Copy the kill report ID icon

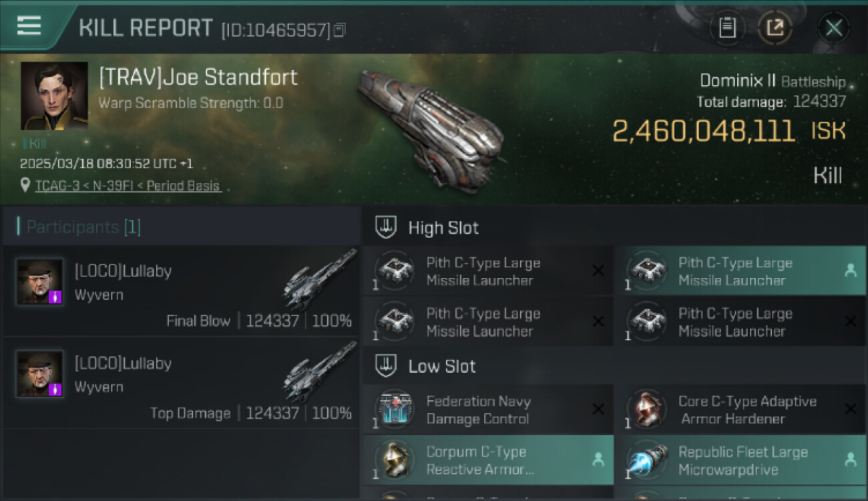pyautogui.click(x=340, y=30)
